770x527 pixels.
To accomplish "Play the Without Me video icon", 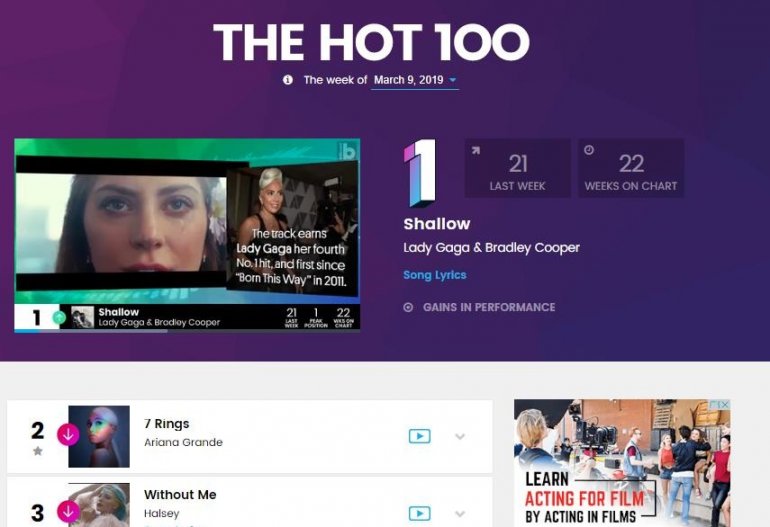I will pyautogui.click(x=419, y=514).
